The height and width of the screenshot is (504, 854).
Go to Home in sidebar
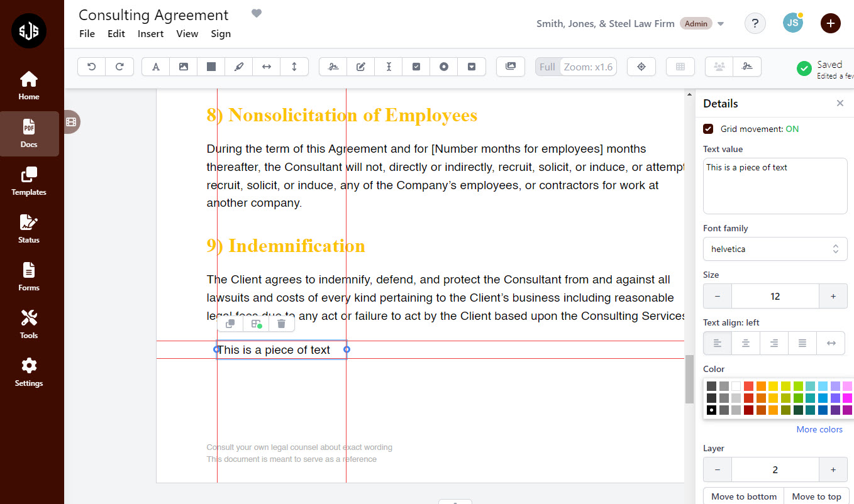pos(29,86)
